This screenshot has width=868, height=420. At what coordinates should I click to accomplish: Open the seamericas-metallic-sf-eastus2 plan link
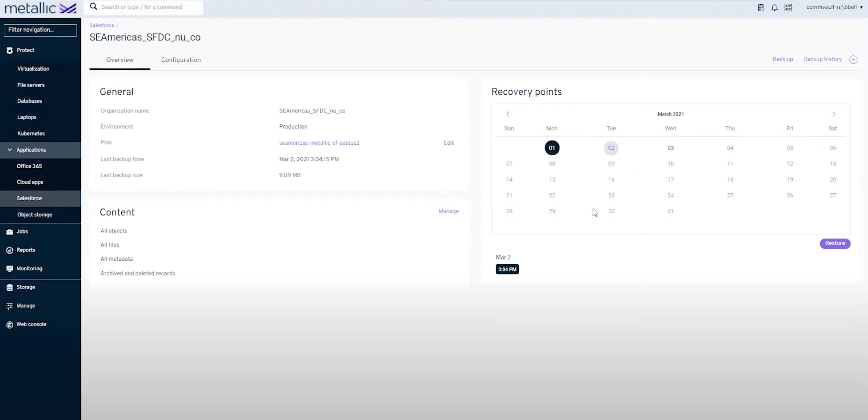coord(319,143)
